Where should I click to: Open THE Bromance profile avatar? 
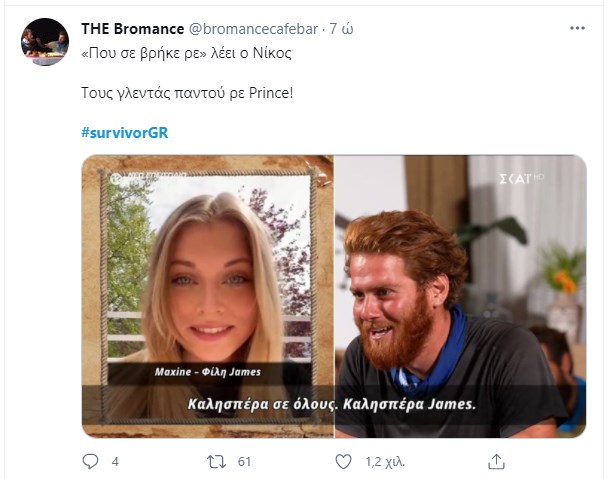(45, 42)
